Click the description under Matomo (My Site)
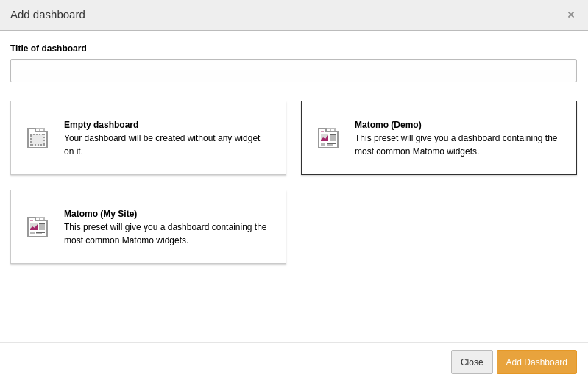 click(x=165, y=234)
